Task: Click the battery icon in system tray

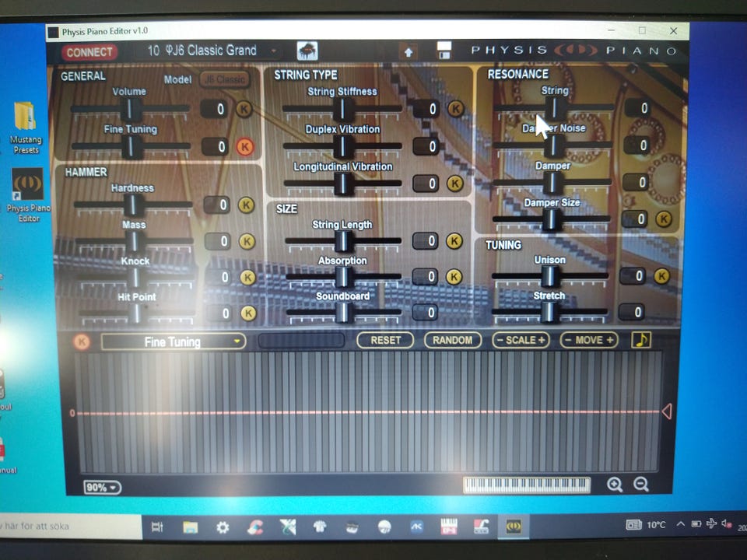Action: (696, 523)
